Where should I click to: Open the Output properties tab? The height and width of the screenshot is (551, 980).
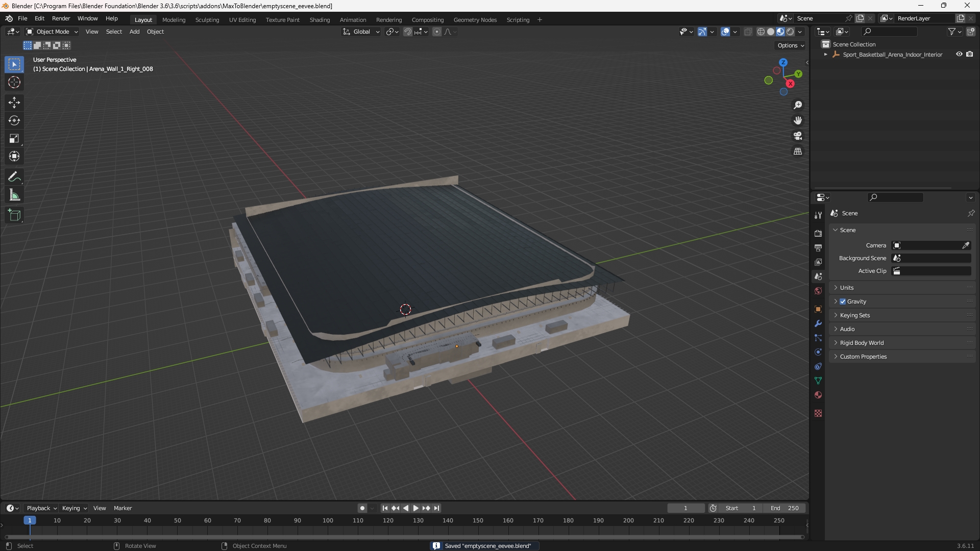tap(818, 248)
